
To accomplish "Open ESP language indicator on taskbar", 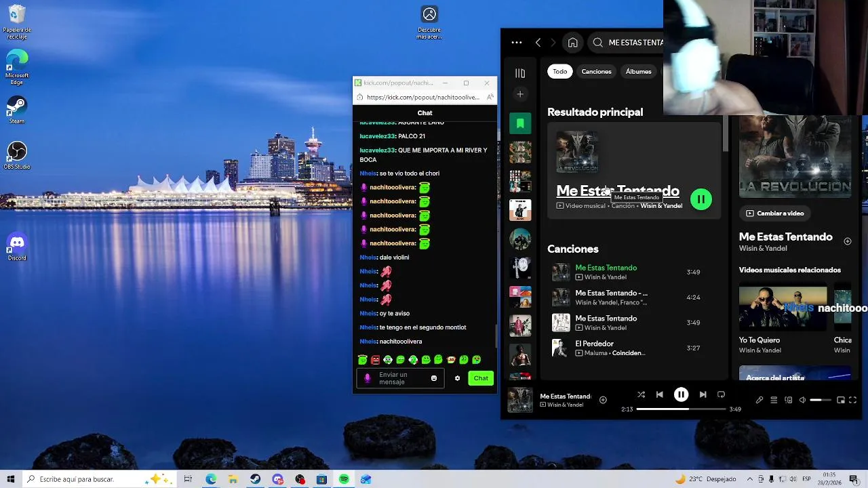I will click(807, 479).
